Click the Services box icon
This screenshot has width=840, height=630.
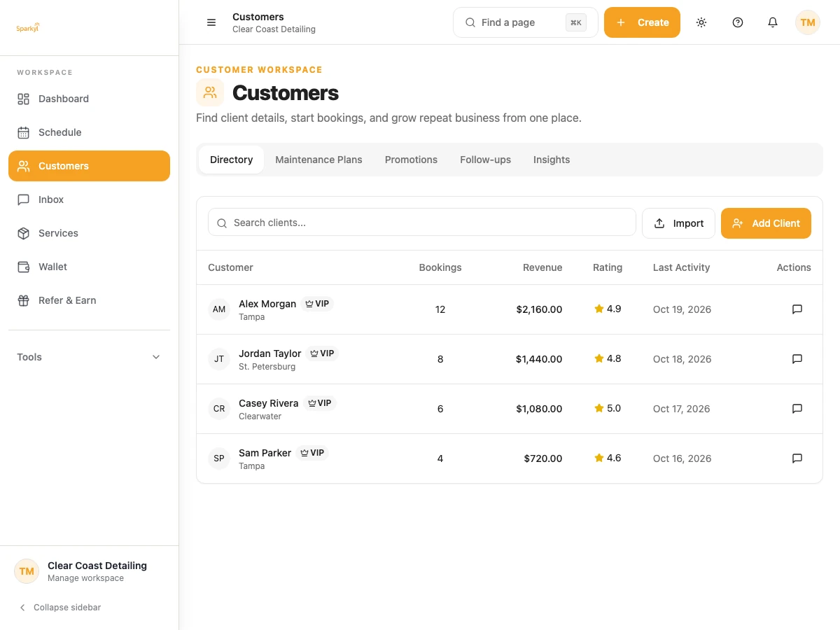point(23,233)
